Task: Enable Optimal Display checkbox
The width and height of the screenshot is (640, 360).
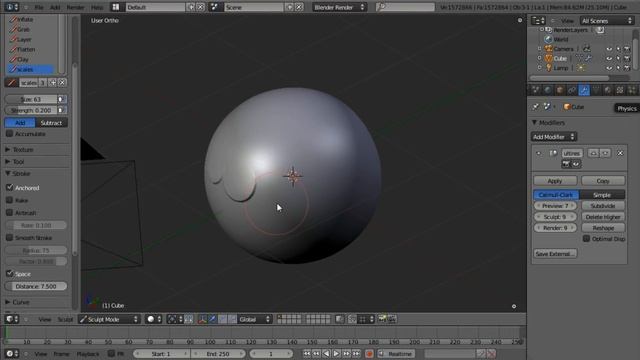Action: coord(587,239)
